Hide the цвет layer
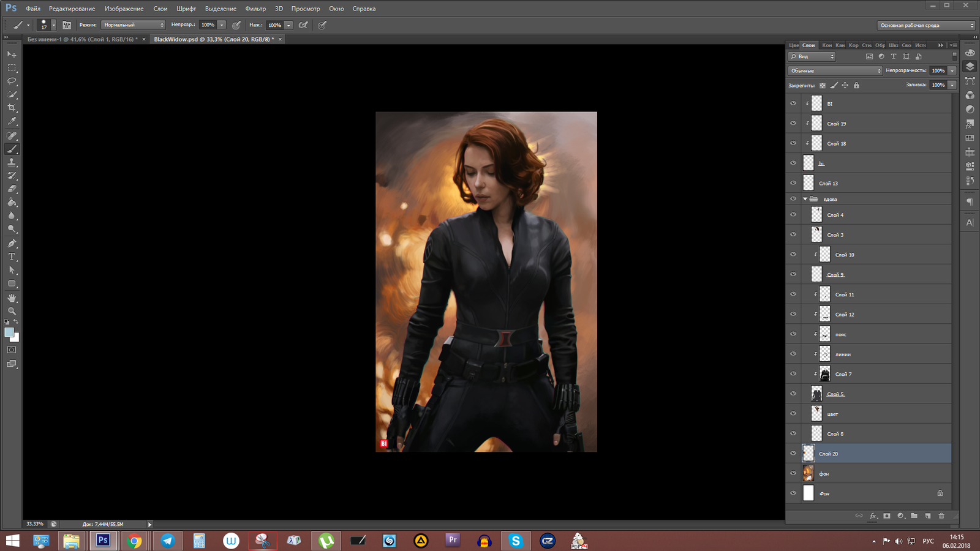This screenshot has width=980, height=551. coord(793,414)
